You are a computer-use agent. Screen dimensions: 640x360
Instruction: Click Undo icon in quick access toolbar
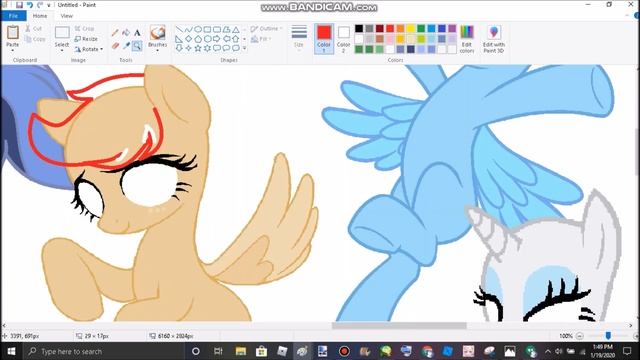[x=30, y=5]
